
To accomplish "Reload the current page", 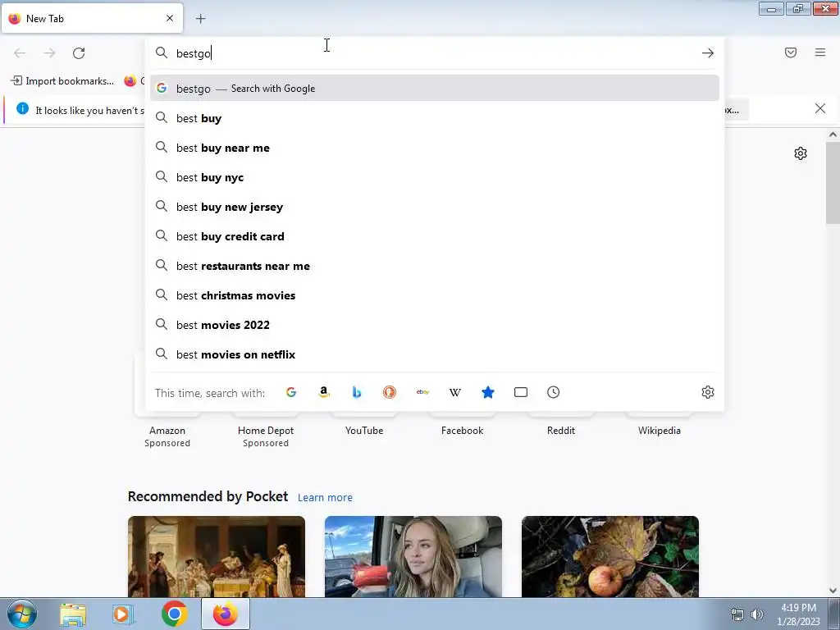I will click(79, 53).
